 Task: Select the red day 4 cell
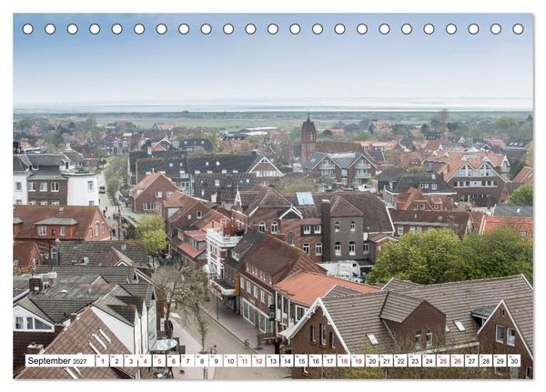145,361
